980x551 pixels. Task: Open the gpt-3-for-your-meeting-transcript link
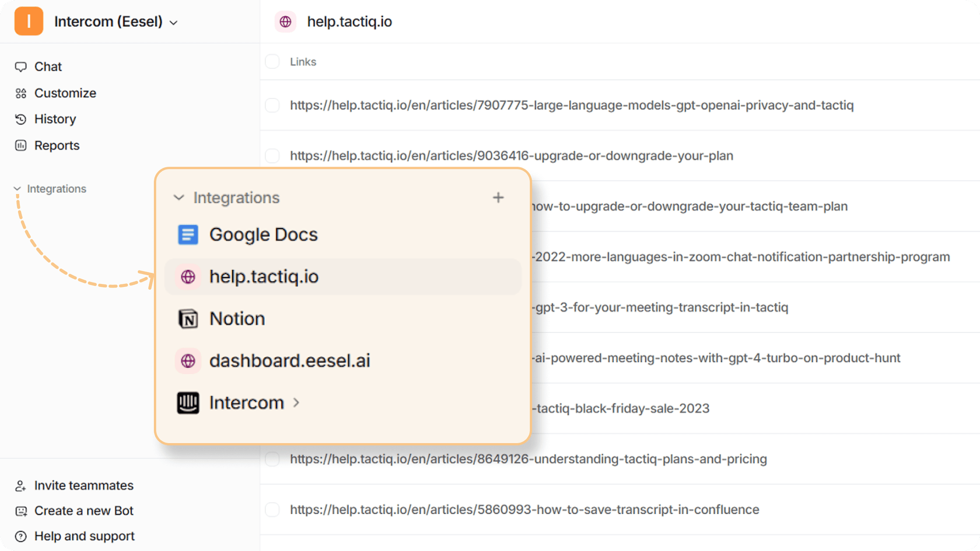pyautogui.click(x=660, y=307)
